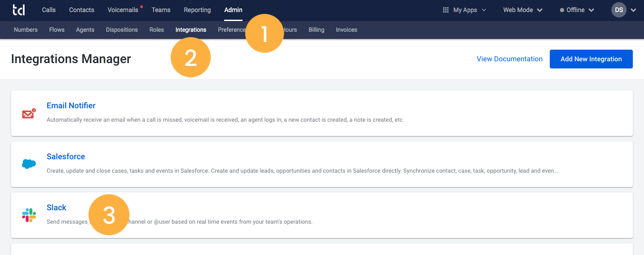Open the Flows submenu
This screenshot has height=255, width=644.
coord(57,30)
